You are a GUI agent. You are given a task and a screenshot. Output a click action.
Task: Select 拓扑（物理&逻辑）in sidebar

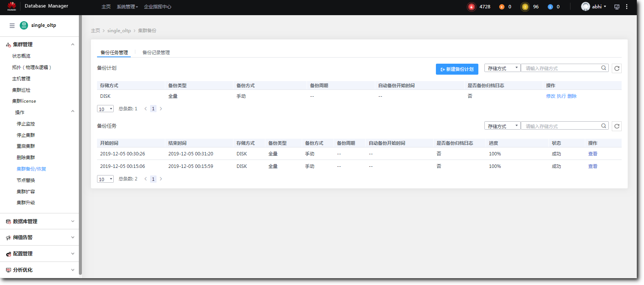click(32, 67)
